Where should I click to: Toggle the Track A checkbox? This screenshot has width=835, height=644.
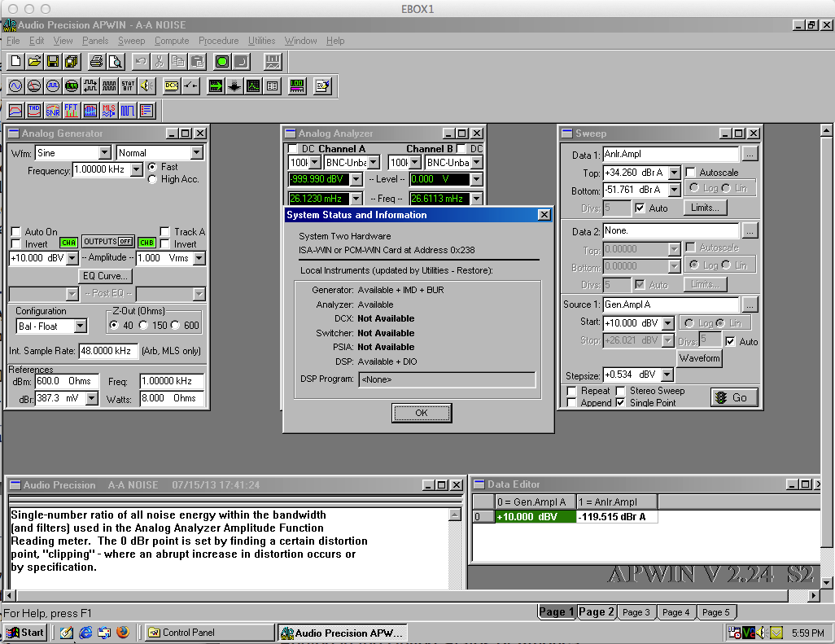(x=164, y=232)
